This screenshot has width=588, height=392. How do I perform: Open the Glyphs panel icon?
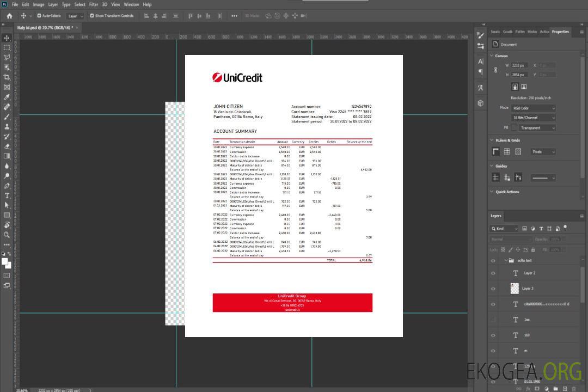point(481,88)
